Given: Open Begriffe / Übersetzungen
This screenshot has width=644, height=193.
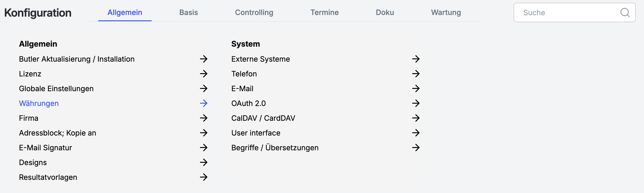Looking at the screenshot, I should (275, 148).
